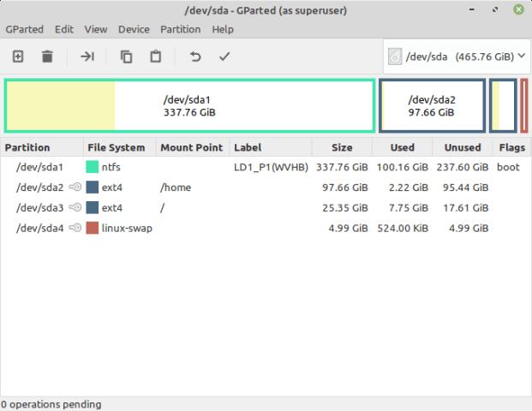Click the Undo last operation icon
This screenshot has width=532, height=411.
pyautogui.click(x=195, y=57)
